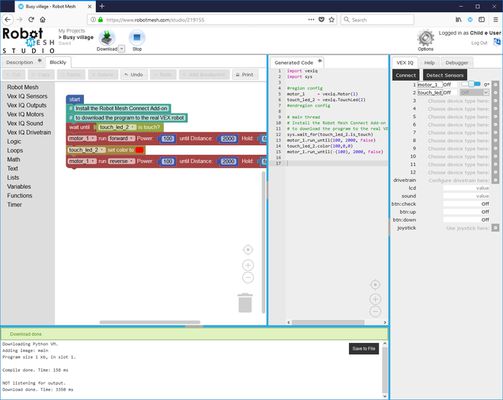Open the Loops block category
The height and width of the screenshot is (400, 503).
click(x=15, y=150)
